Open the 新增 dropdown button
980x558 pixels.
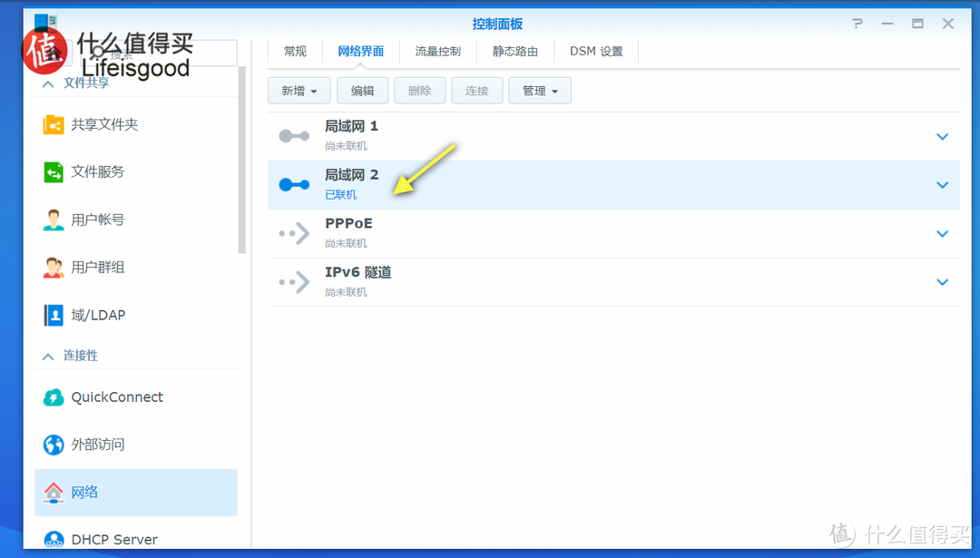pos(299,91)
